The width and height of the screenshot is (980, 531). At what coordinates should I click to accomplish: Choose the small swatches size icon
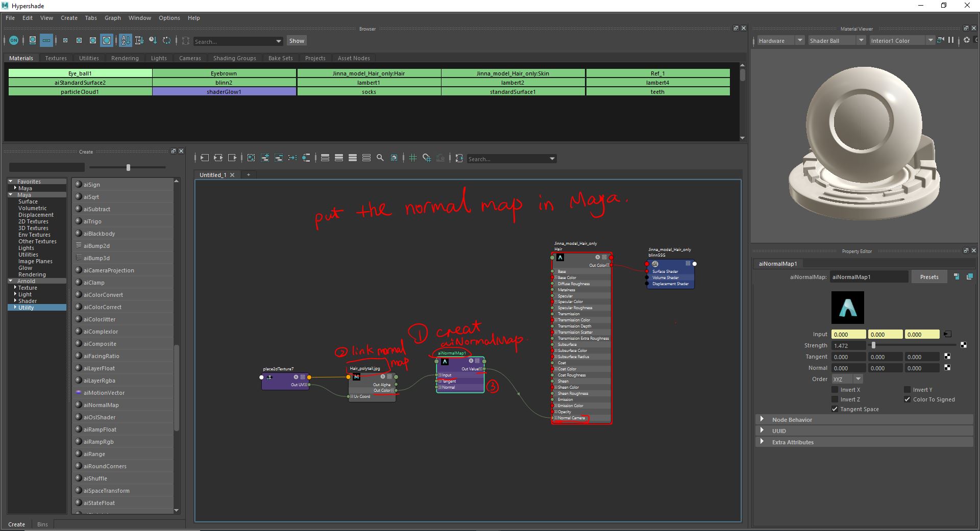pos(65,40)
